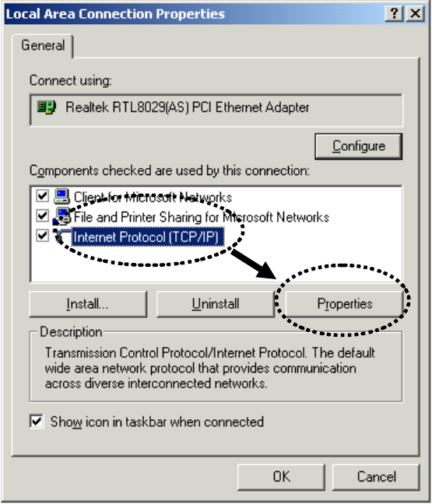This screenshot has width=432, height=504.
Task: Dismiss the dialog with Cancel
Action: coord(376,477)
